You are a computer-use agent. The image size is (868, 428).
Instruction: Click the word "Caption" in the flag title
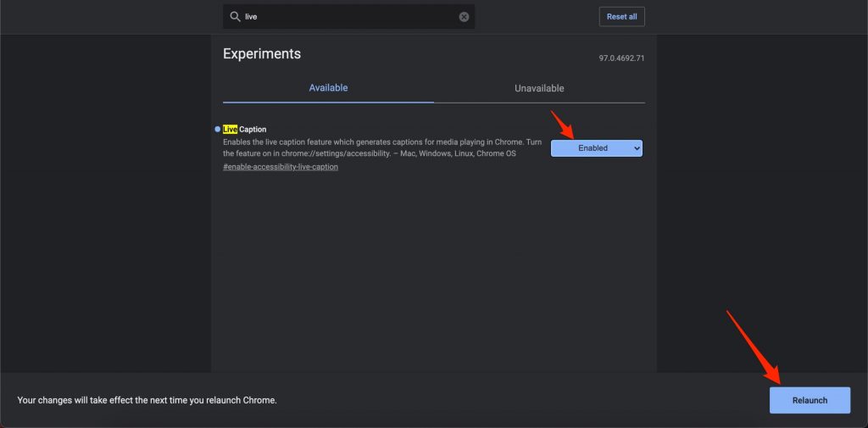[253, 130]
